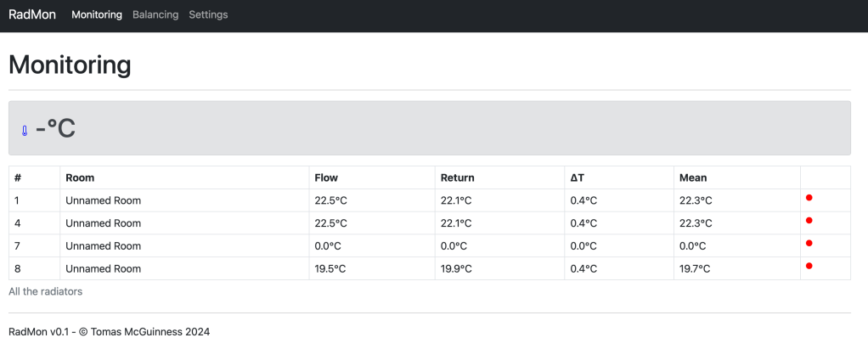This screenshot has width=868, height=349.
Task: Click the red status dot for radiator 4
Action: coord(809,221)
